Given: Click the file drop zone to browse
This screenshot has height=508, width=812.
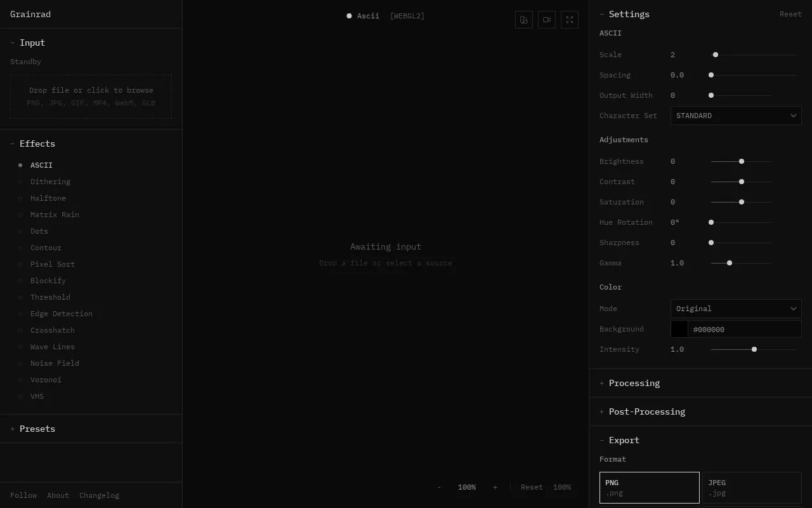Looking at the screenshot, I should [x=91, y=97].
